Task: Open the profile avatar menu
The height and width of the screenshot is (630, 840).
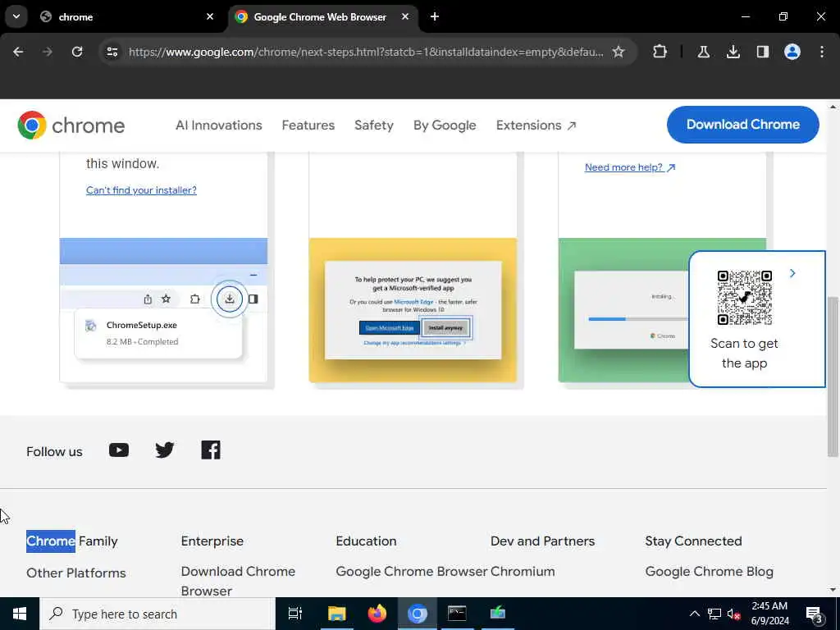Action: (x=792, y=52)
